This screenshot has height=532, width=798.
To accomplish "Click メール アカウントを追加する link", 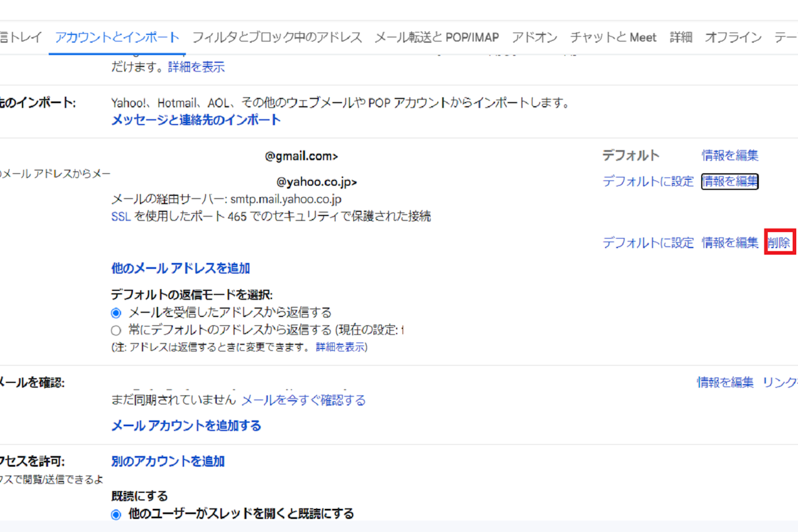I will click(x=186, y=426).
